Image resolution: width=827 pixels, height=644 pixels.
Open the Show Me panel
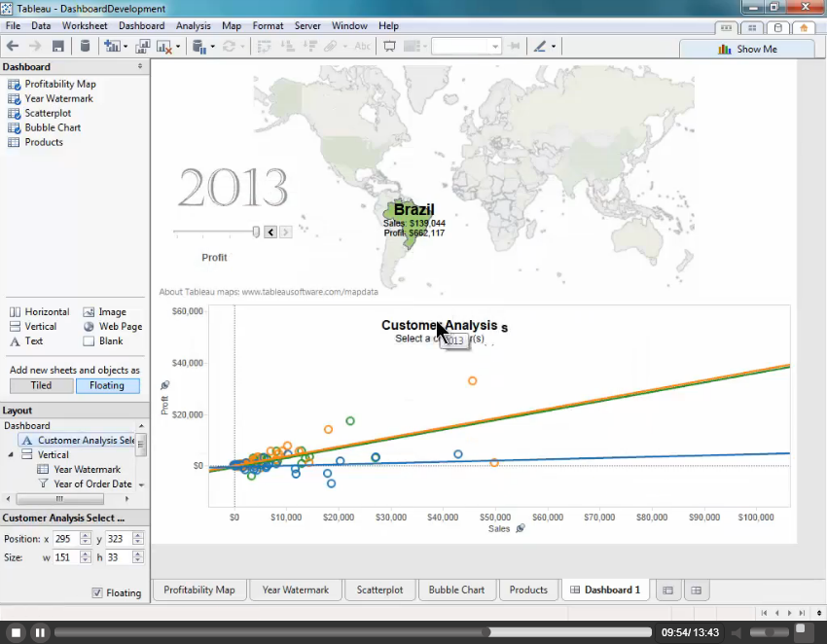pyautogui.click(x=747, y=50)
